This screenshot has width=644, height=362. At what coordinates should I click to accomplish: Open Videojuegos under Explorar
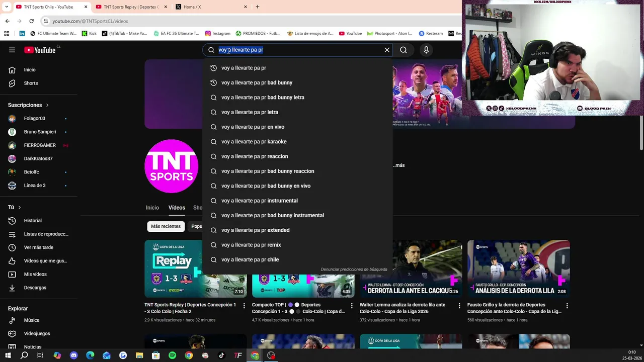click(x=37, y=333)
